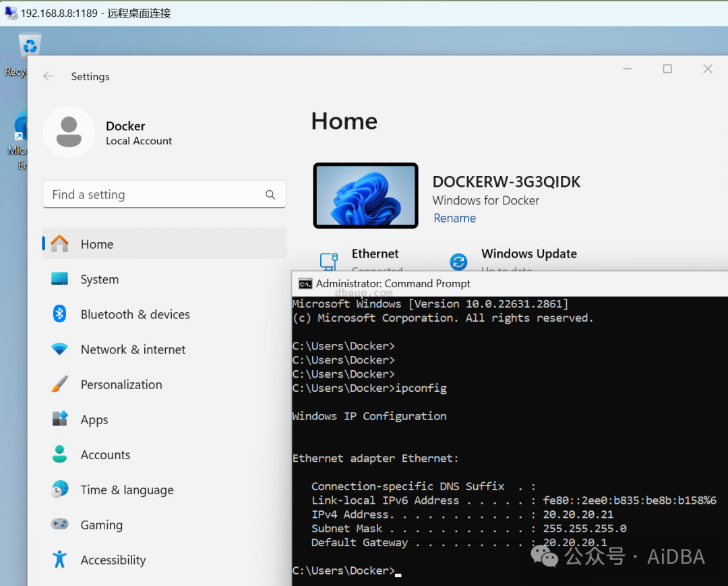
Task: Click the Windows IP Configuration line
Action: (x=369, y=416)
